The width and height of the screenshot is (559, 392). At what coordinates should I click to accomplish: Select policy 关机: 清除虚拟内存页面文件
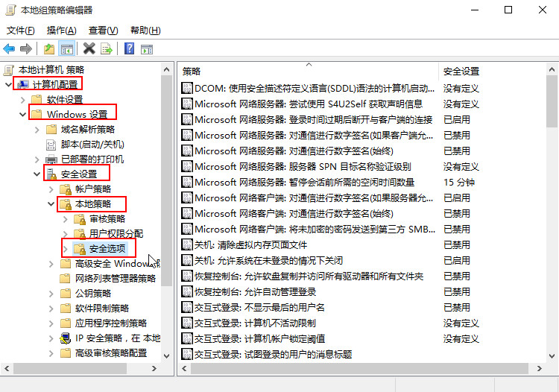(x=250, y=244)
